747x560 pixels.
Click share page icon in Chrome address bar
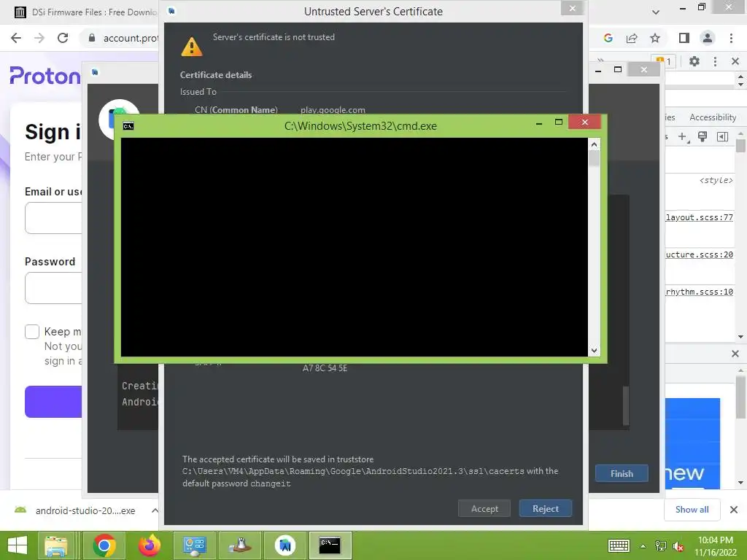coord(632,38)
